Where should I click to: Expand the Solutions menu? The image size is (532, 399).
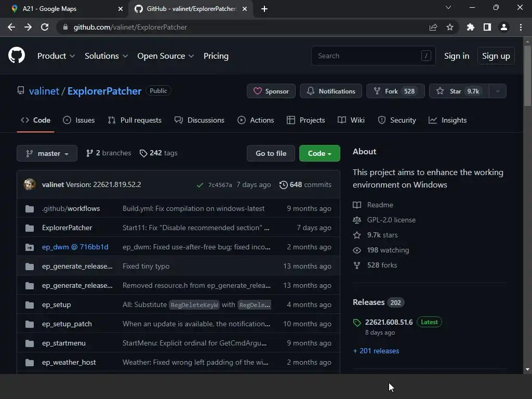pyautogui.click(x=106, y=56)
